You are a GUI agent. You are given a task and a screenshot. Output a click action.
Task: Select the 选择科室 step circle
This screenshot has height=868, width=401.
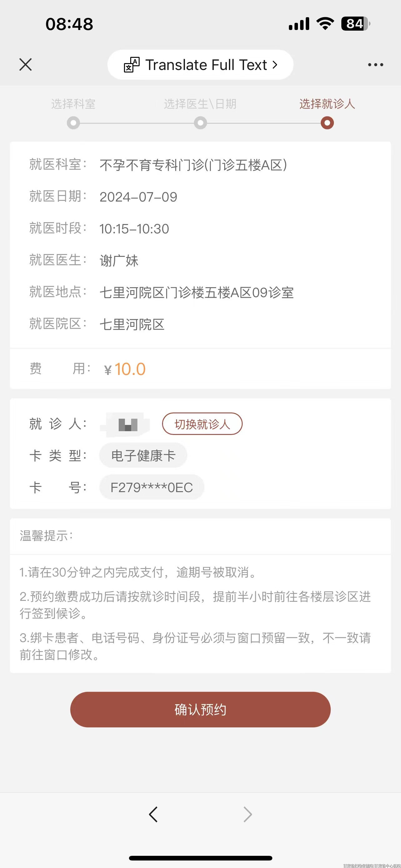[73, 123]
